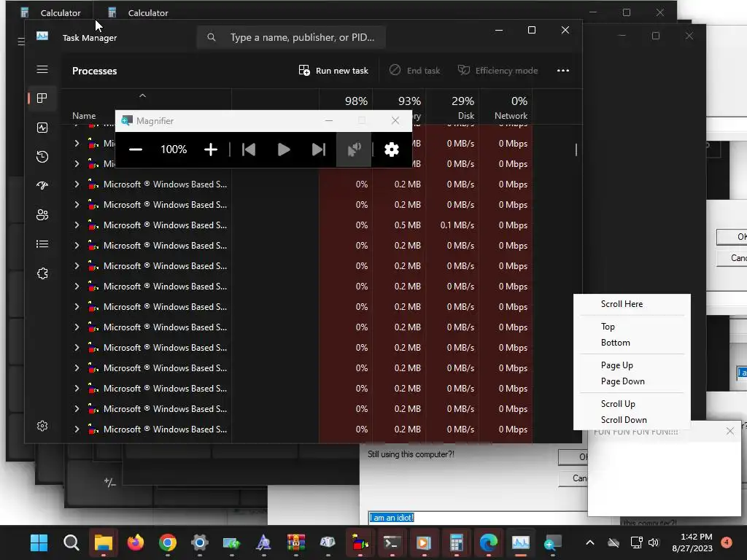Open volume control in system tray
Image resolution: width=747 pixels, height=560 pixels.
click(653, 542)
